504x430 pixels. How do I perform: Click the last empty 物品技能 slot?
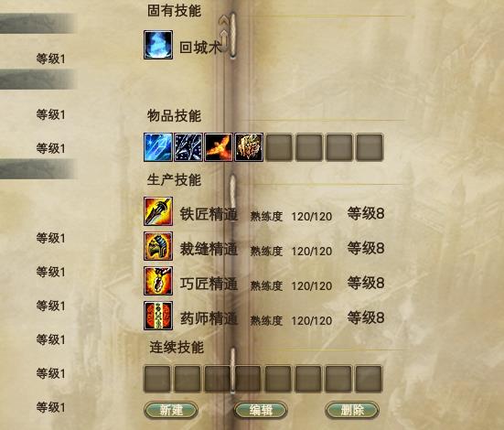point(370,147)
